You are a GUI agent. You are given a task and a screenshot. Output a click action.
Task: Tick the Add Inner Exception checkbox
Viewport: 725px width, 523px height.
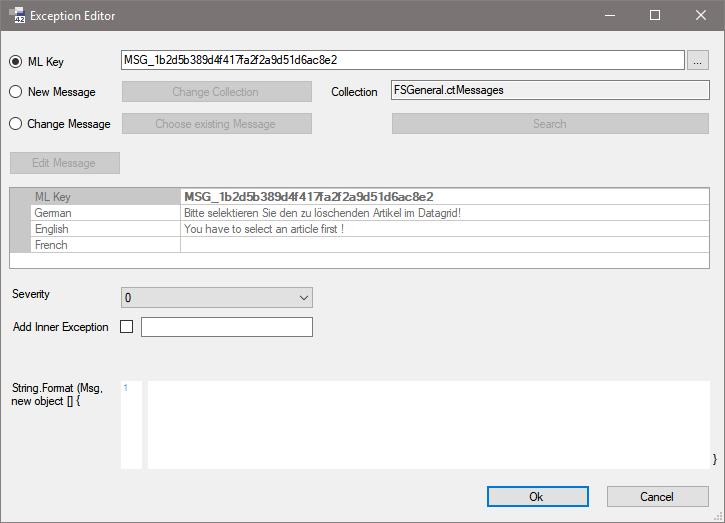126,326
